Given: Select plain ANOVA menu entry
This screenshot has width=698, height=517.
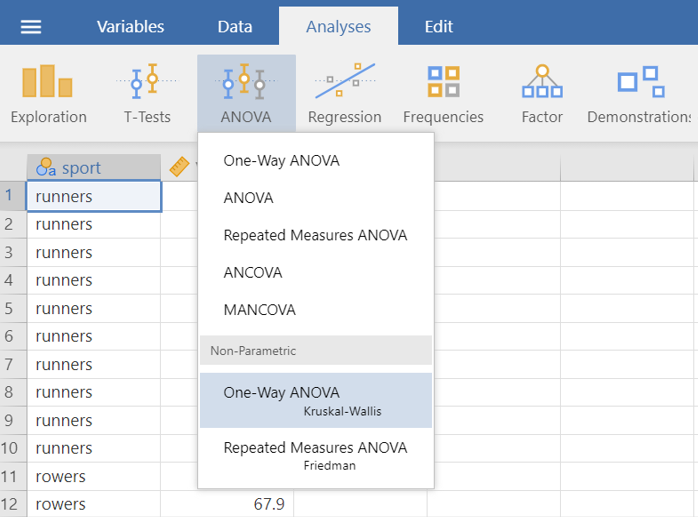Looking at the screenshot, I should [249, 198].
